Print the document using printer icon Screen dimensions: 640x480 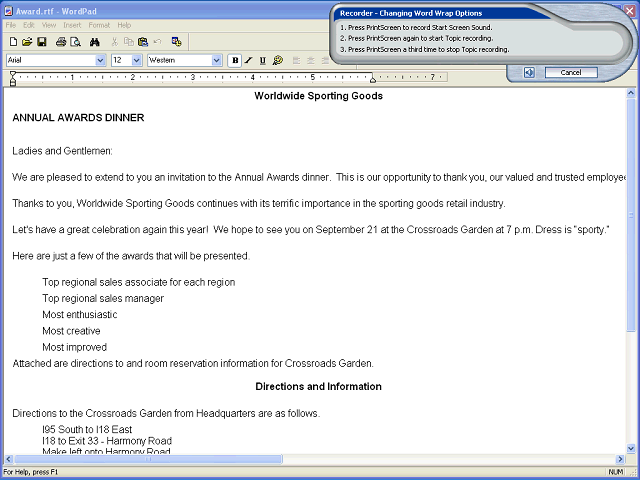[61, 42]
